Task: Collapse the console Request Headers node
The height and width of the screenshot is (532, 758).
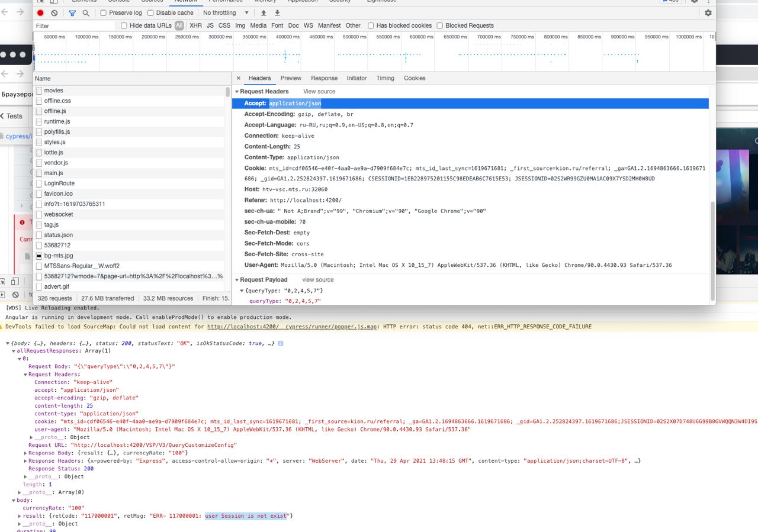Action: (25, 375)
